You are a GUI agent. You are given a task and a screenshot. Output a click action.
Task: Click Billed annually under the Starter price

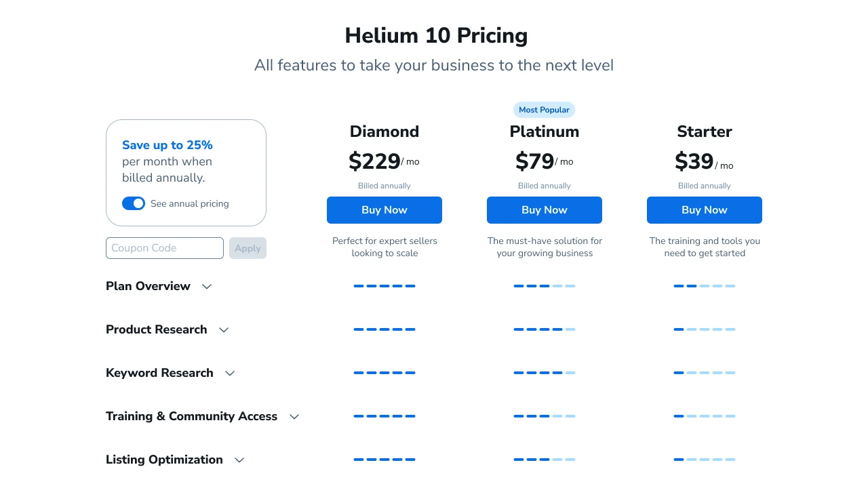(705, 186)
